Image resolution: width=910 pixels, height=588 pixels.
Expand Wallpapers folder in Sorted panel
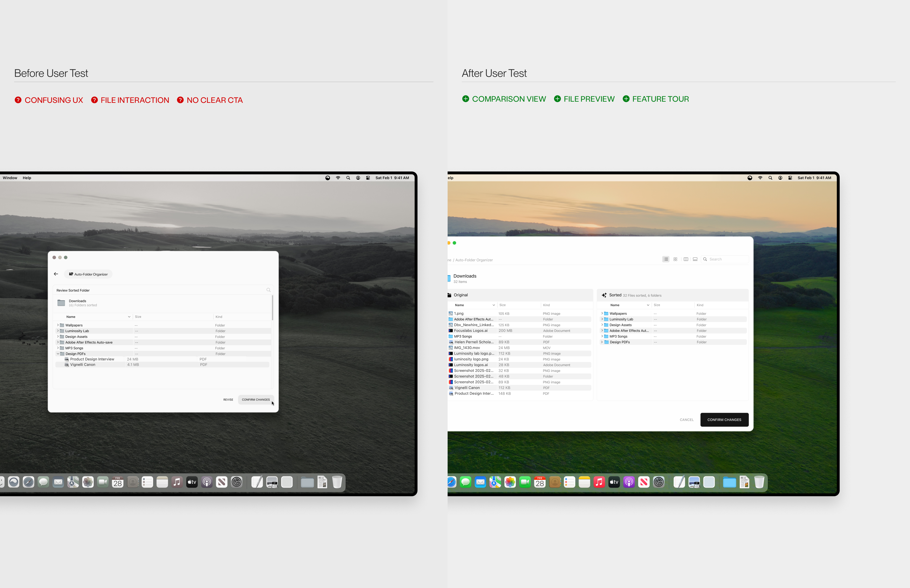point(602,314)
